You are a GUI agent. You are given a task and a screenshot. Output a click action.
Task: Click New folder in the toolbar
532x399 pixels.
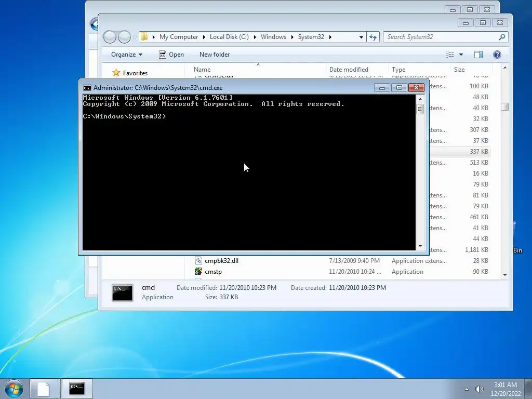point(215,54)
